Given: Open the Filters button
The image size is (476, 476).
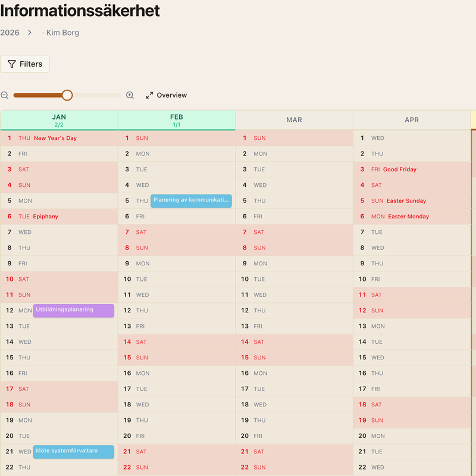Looking at the screenshot, I should point(25,64).
